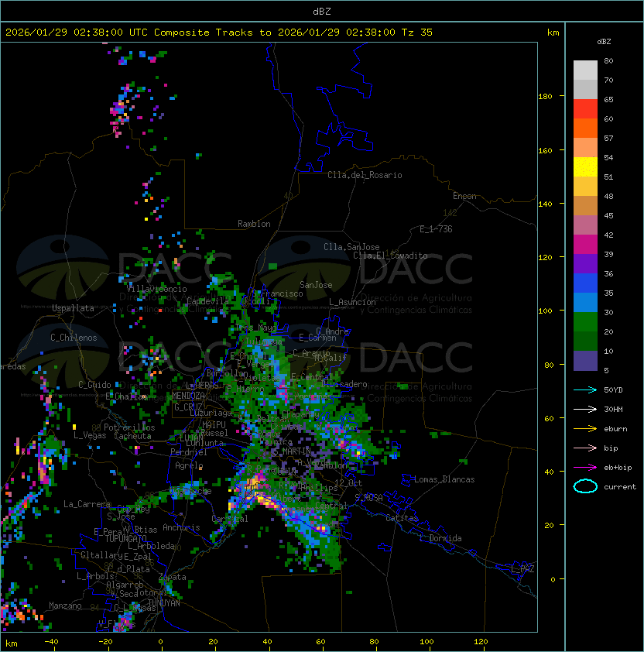Viewport: 644px width, 652px height.
Task: Click the 'dBZ' title at window top
Action: (322, 11)
